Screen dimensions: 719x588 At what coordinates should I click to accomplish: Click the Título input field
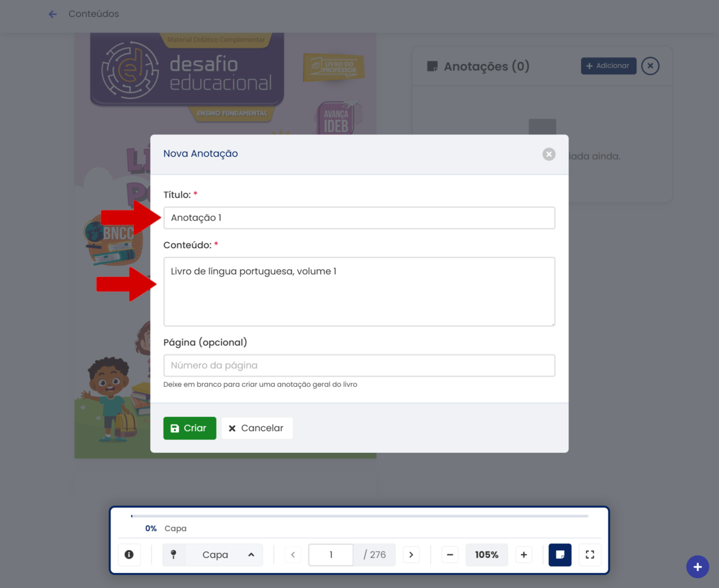[359, 218]
